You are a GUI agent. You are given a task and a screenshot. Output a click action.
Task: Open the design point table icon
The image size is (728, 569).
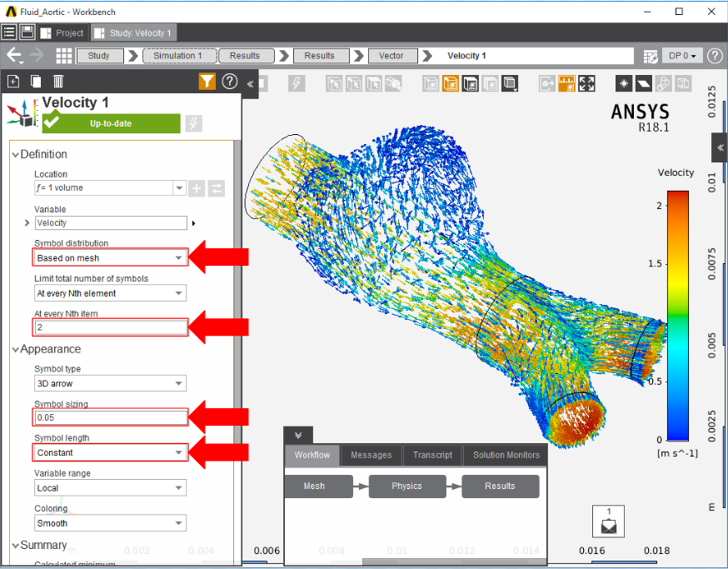pos(651,56)
